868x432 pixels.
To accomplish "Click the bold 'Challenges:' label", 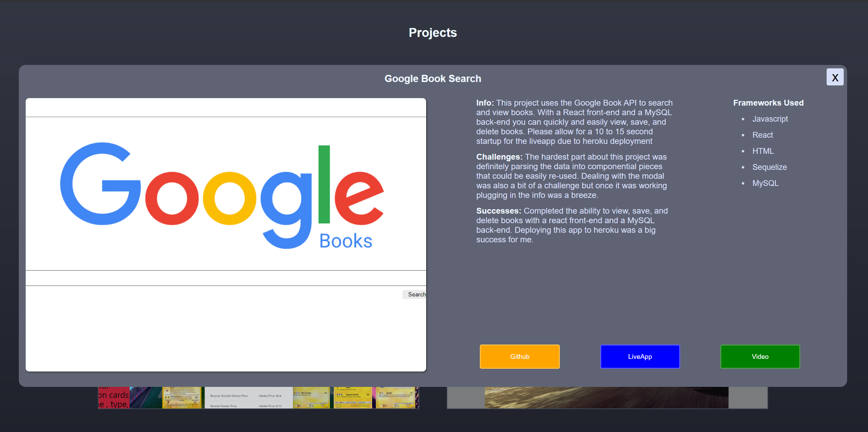I will pyautogui.click(x=499, y=157).
